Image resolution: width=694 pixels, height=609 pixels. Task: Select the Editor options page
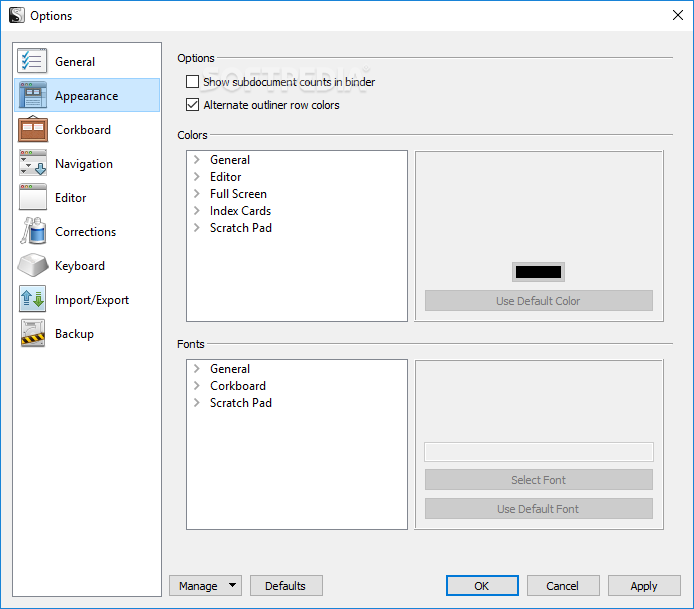click(87, 197)
